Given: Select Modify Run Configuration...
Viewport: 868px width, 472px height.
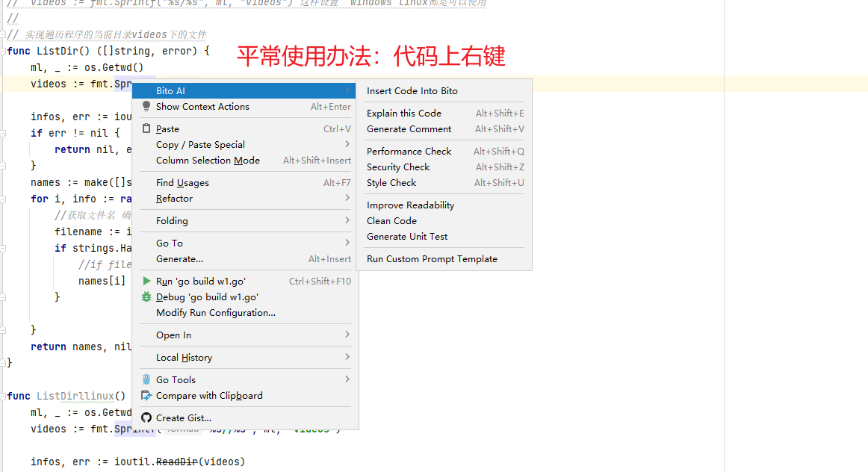Looking at the screenshot, I should [244, 313].
